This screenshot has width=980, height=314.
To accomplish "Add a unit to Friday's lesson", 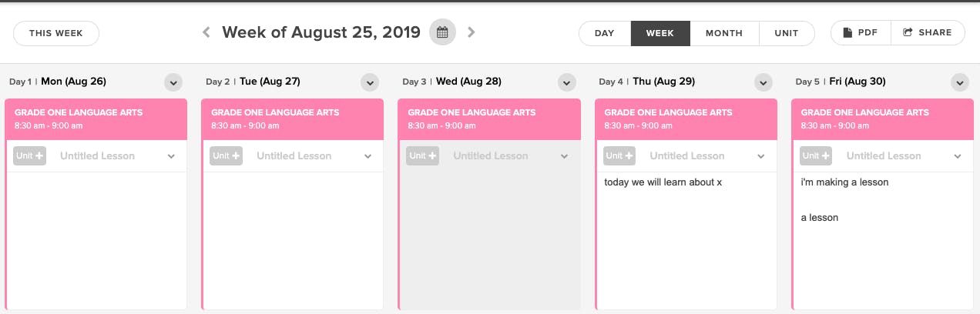I will [816, 155].
